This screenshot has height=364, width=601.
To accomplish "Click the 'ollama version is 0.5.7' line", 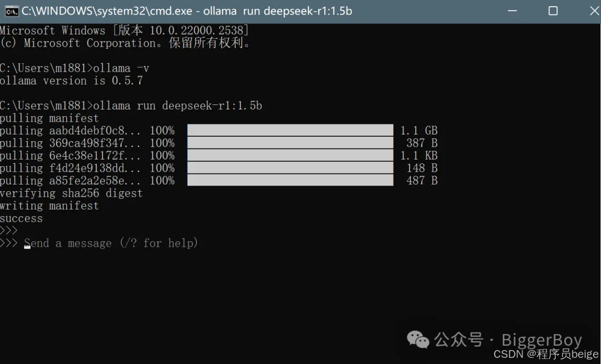I will point(71,81).
